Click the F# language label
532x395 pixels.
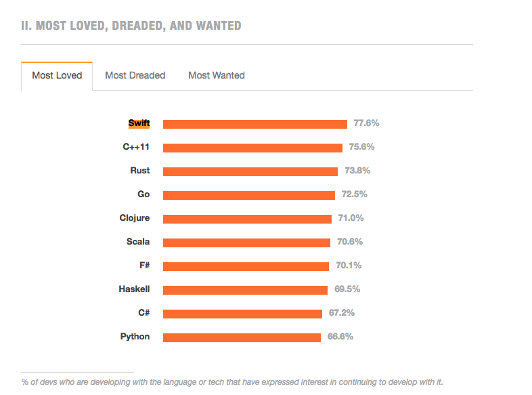click(x=144, y=266)
